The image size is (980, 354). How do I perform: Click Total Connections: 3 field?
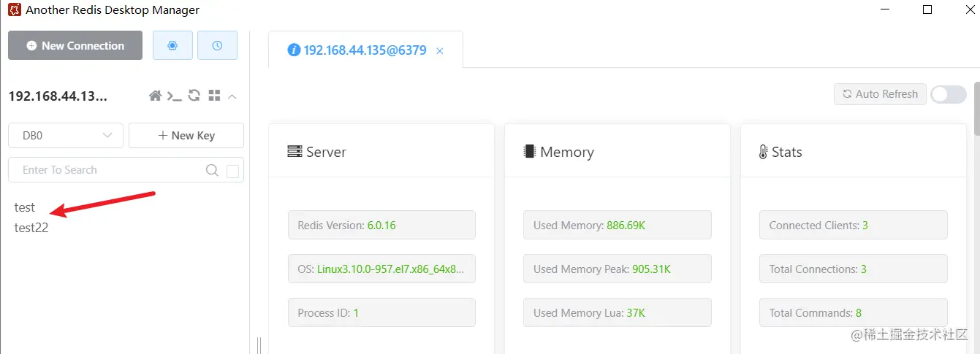(x=854, y=269)
